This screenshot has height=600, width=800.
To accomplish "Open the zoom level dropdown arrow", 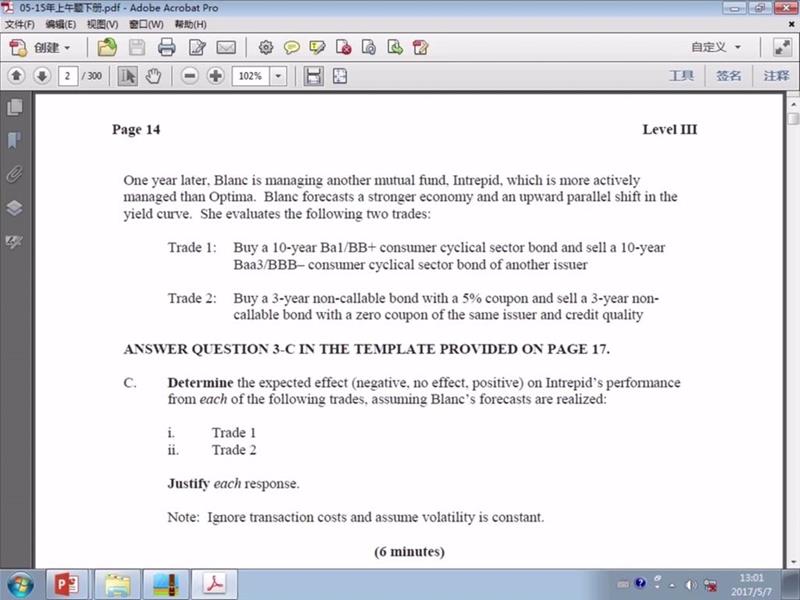I will (x=278, y=76).
